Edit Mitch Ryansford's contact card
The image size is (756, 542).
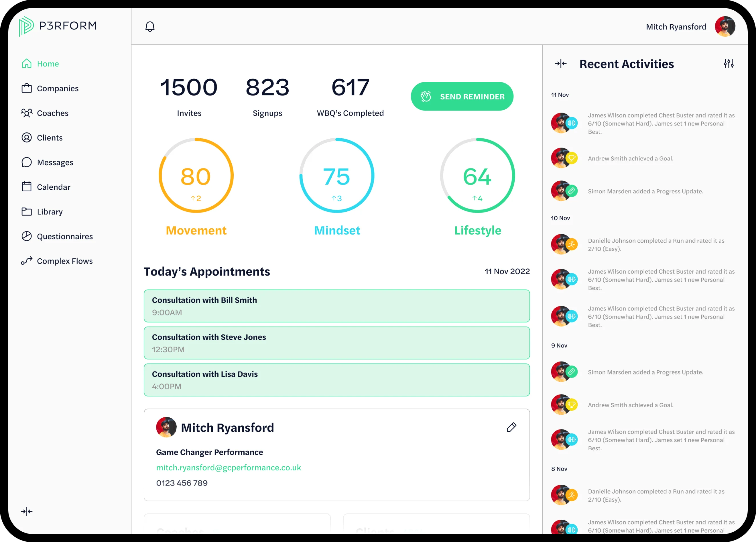(x=512, y=427)
